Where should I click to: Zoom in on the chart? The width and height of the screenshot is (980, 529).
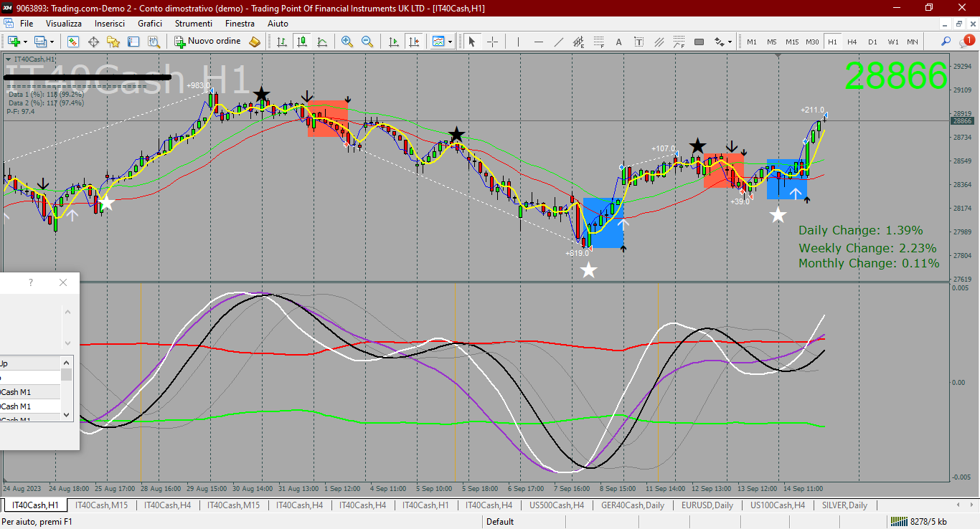pyautogui.click(x=347, y=42)
